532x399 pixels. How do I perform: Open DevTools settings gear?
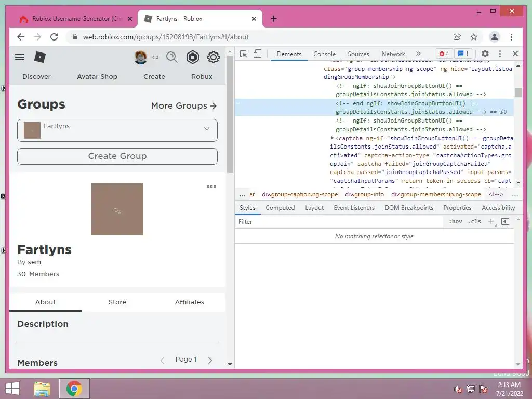[x=485, y=54]
